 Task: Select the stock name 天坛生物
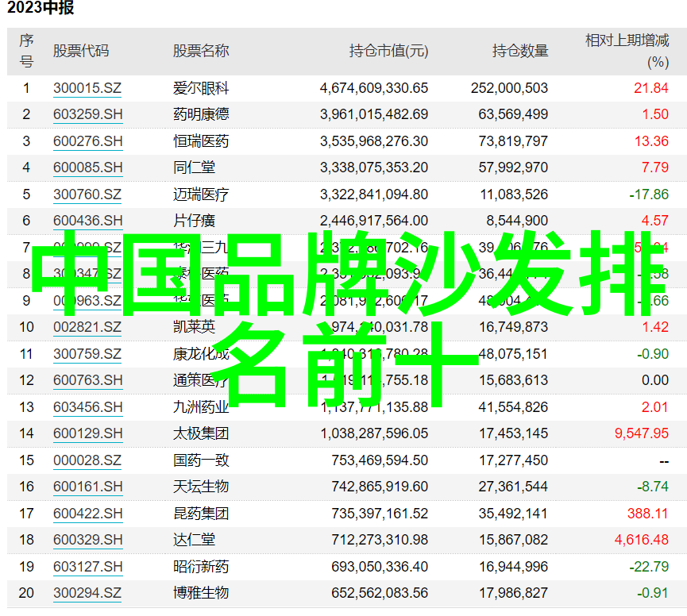[201, 487]
